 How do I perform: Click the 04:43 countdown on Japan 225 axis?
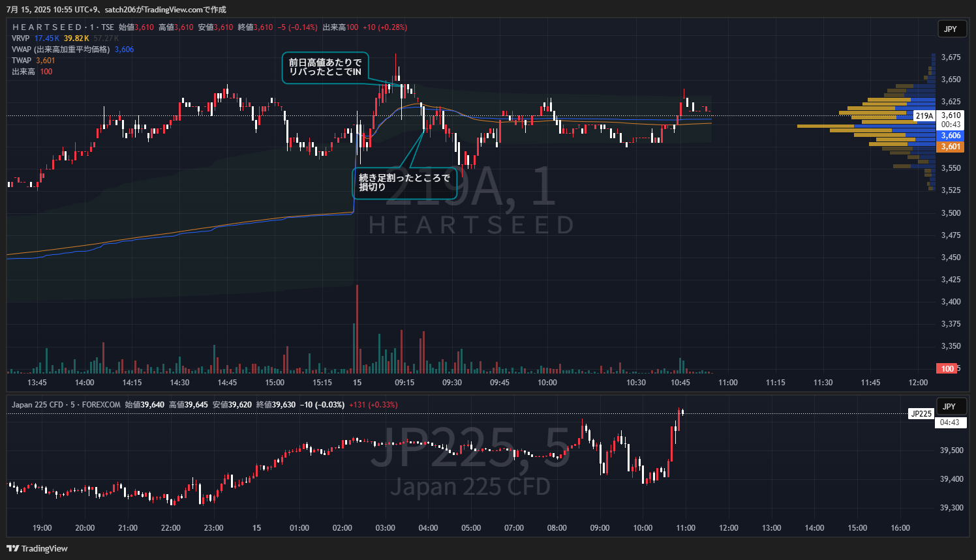pos(951,422)
